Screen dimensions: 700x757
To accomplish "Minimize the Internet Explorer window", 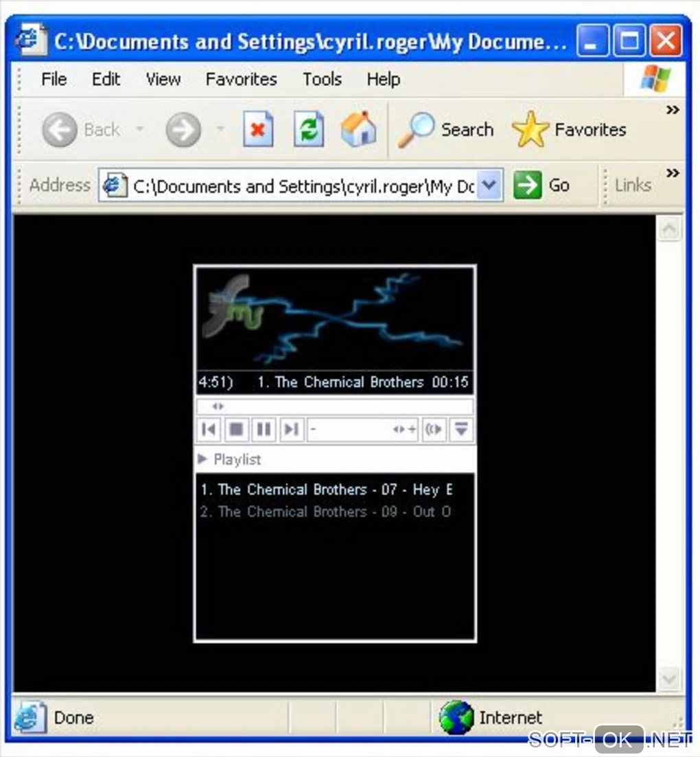I will point(592,40).
